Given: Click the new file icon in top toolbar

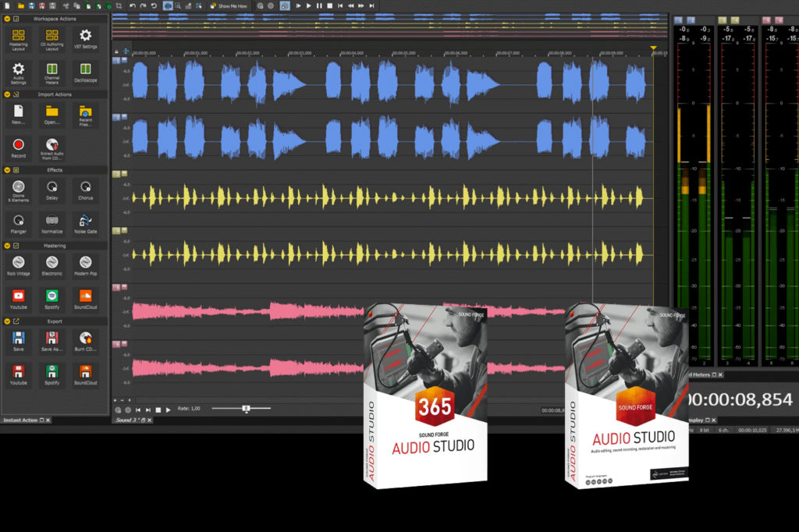Looking at the screenshot, I should [x=7, y=5].
